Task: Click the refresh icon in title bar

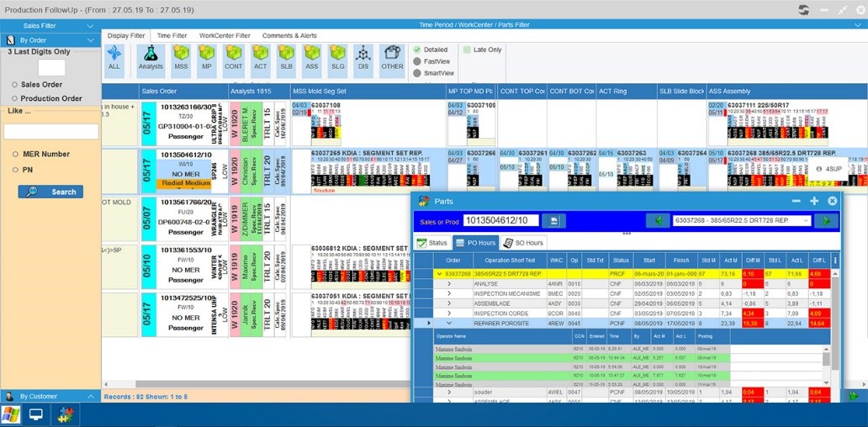Action: (803, 9)
